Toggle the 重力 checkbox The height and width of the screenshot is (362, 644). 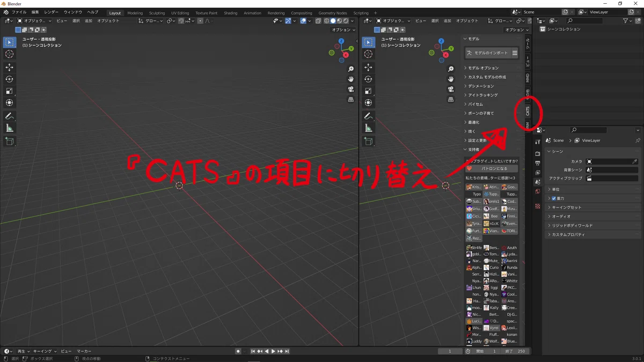(554, 198)
